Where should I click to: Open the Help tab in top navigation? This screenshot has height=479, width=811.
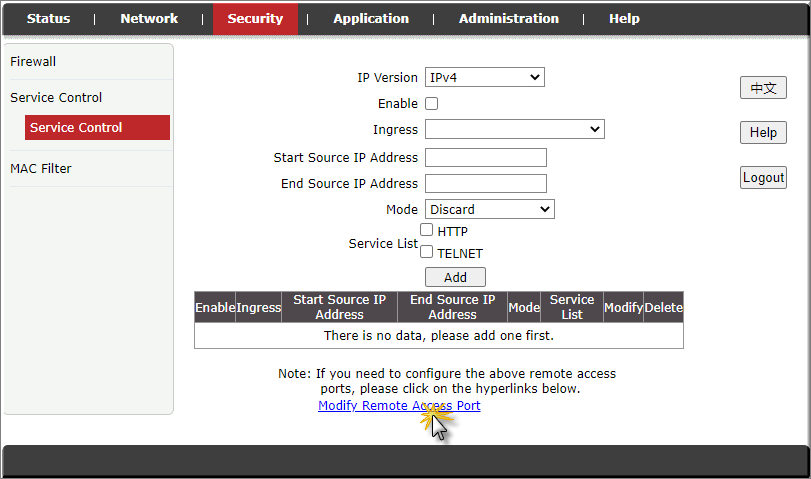pos(624,19)
